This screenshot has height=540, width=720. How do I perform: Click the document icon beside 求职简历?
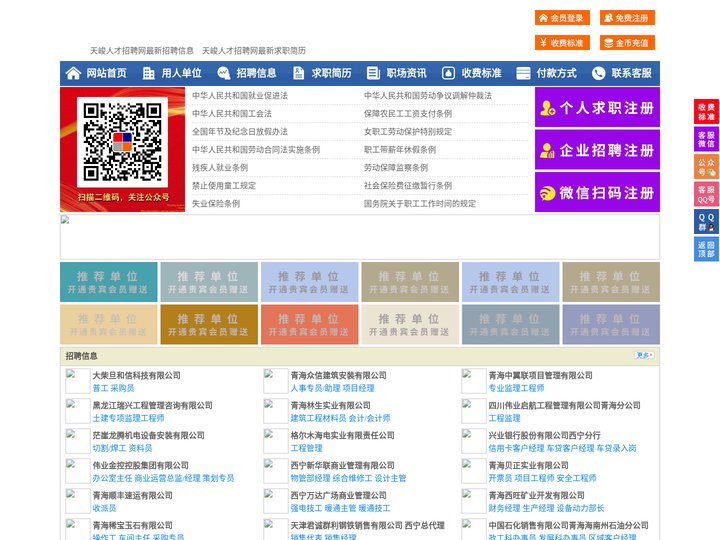coord(298,73)
